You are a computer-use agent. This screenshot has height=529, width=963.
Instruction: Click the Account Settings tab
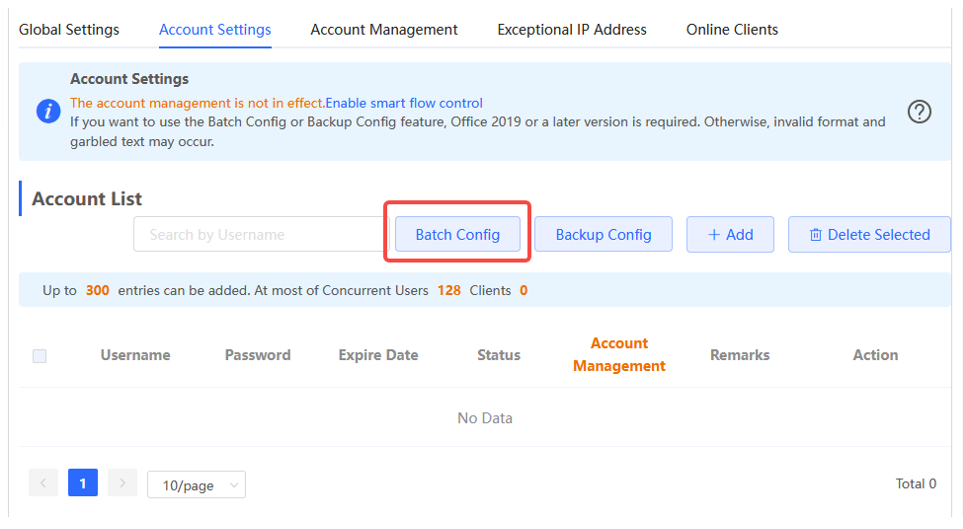(215, 30)
